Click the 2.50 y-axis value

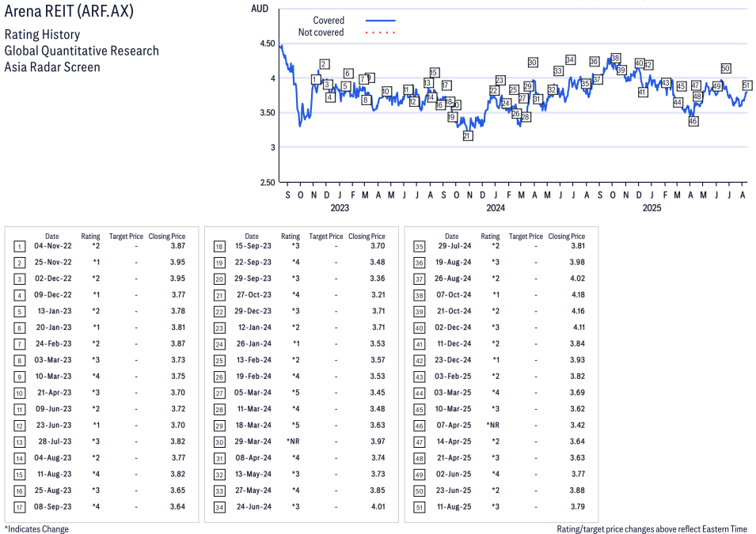[267, 182]
